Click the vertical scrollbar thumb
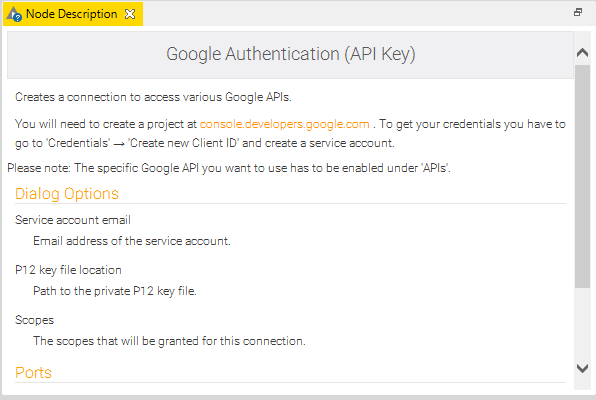596x400 pixels. click(582, 176)
